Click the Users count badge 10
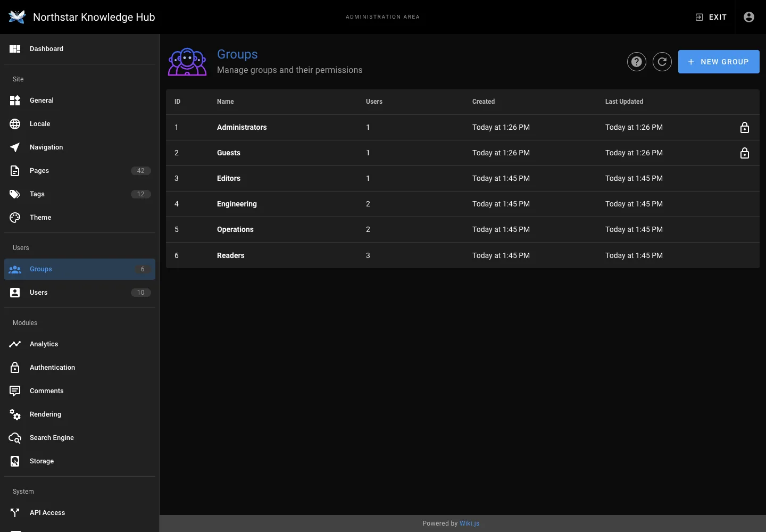 141,293
